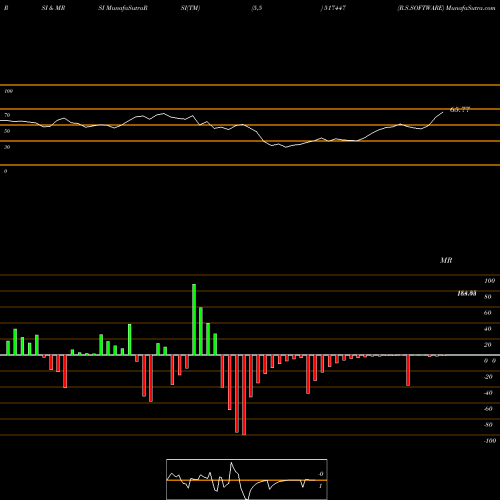Screen dimensions: 500x500
Task: Click the RSI axis label 30
Action: pyautogui.click(x=7, y=147)
